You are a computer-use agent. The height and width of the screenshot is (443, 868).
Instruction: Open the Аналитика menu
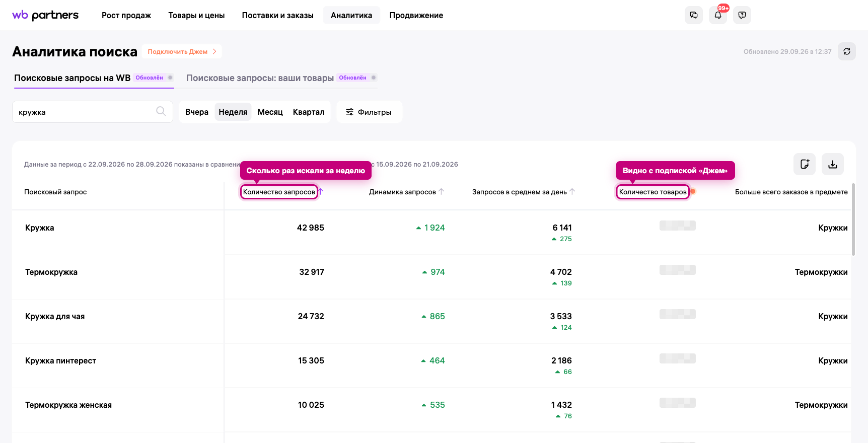[x=351, y=15]
